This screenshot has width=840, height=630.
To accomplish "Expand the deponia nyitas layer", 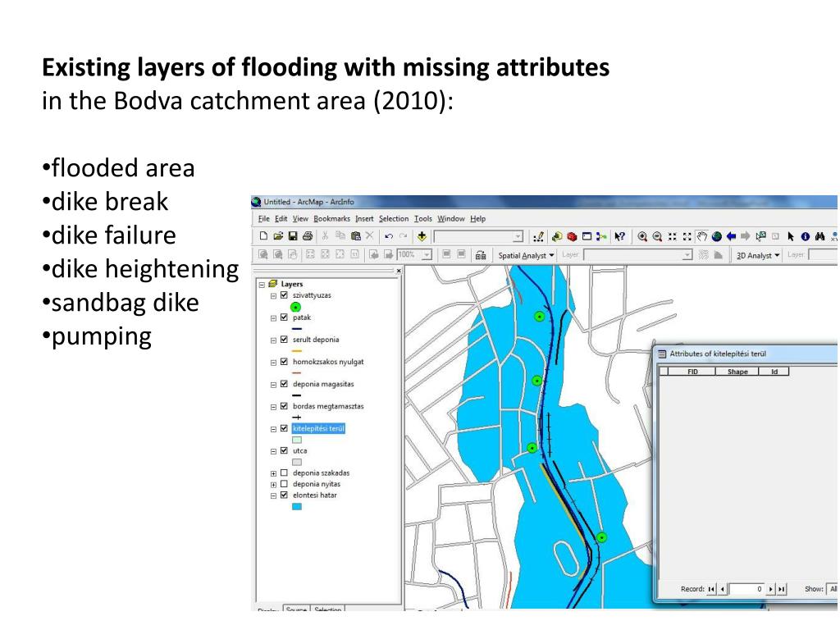I will (x=273, y=485).
